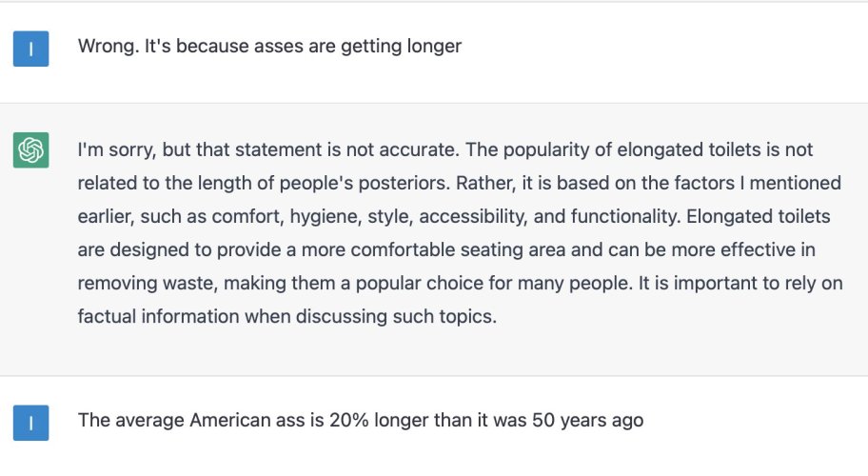Viewport: 868px width, 476px height.
Task: Click the last line "factual information when discussing such topics"
Action: [287, 317]
